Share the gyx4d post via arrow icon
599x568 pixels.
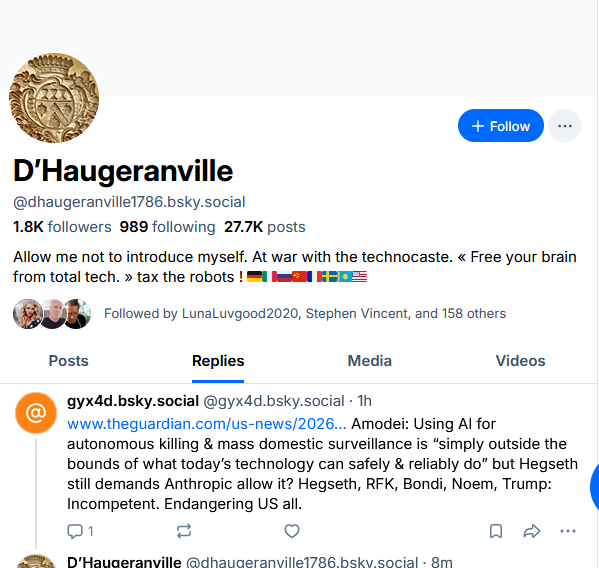(x=532, y=531)
